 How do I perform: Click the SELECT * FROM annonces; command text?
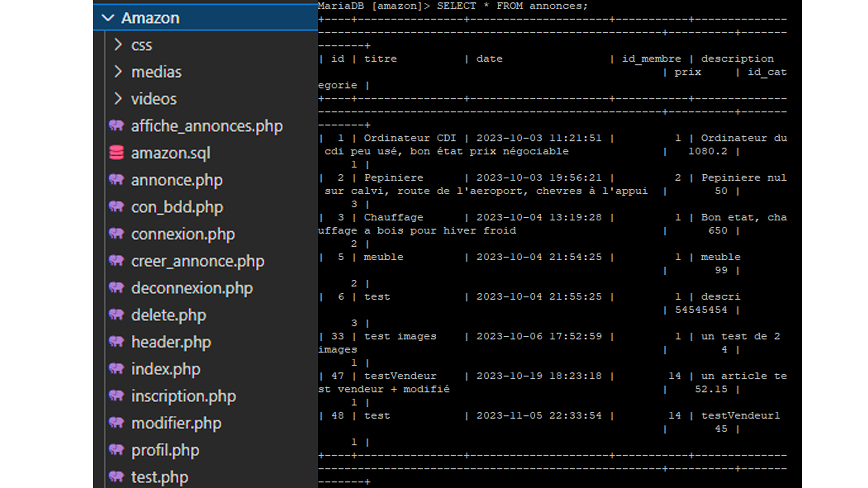click(x=512, y=6)
